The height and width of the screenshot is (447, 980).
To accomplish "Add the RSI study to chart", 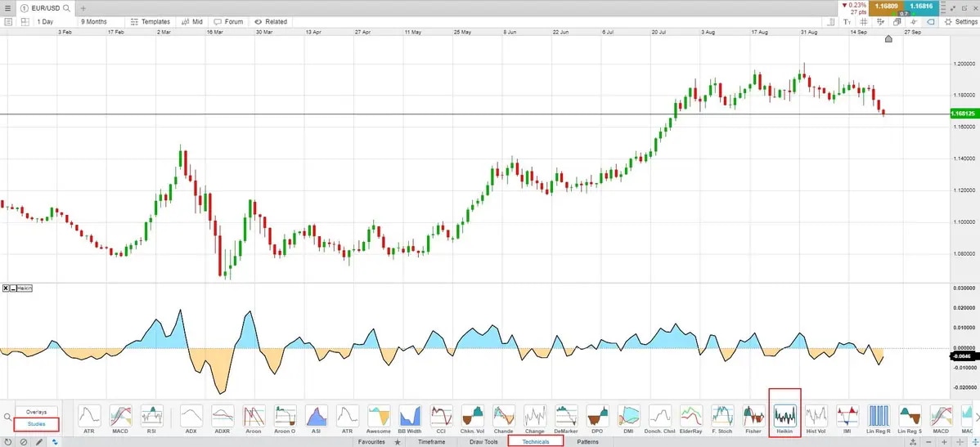I will [151, 417].
